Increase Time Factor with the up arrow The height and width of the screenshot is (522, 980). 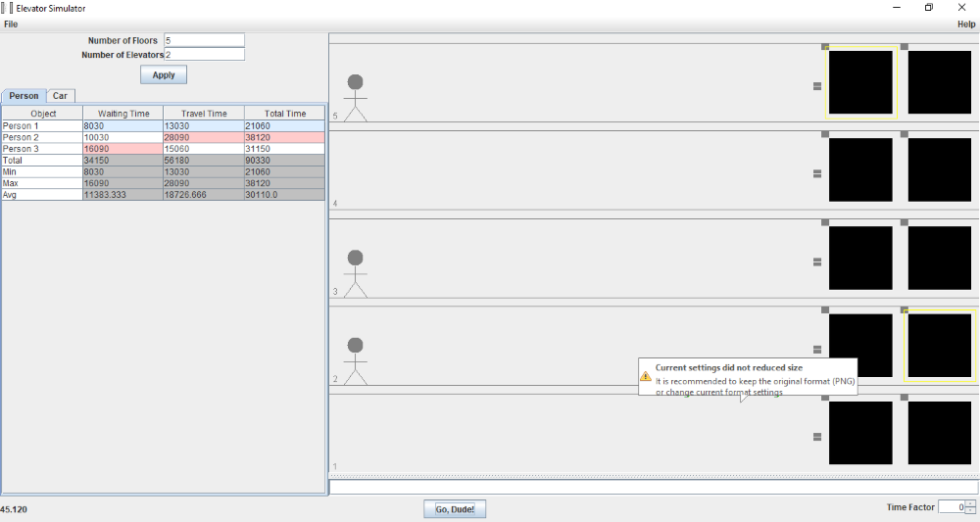[970, 504]
